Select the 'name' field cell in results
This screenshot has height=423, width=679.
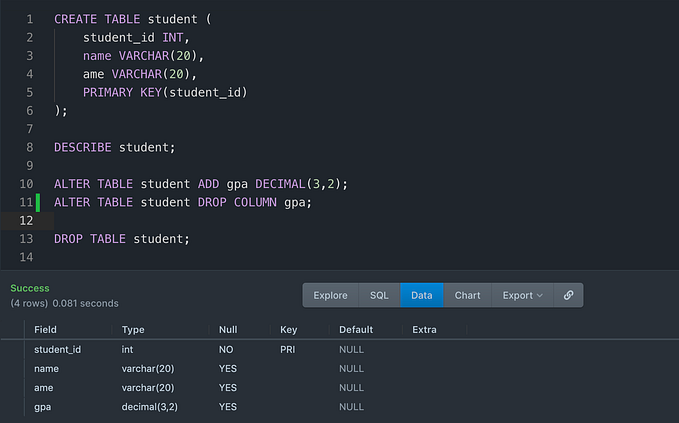[46, 368]
